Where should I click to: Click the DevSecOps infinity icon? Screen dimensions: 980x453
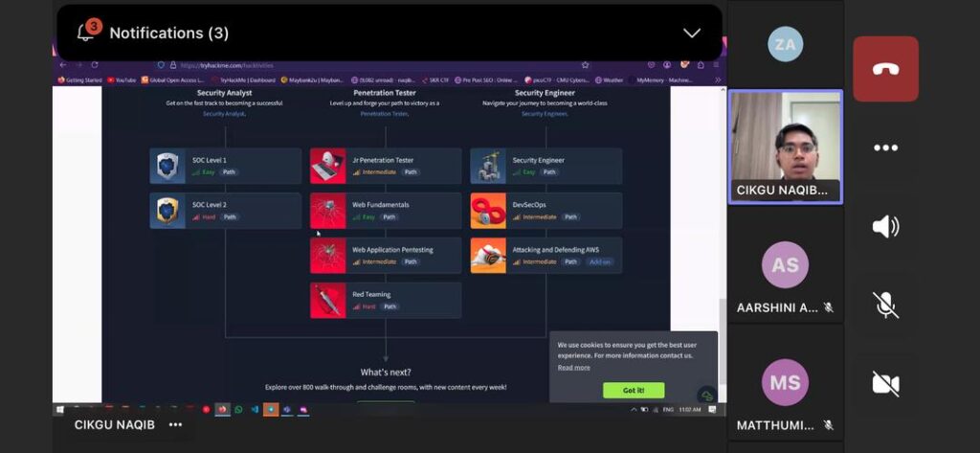[488, 211]
